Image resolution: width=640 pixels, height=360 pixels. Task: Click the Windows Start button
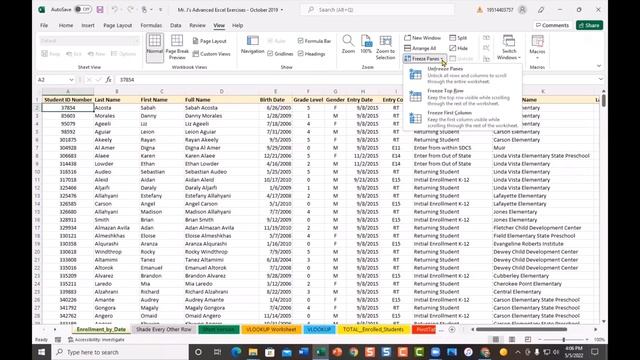pyautogui.click(x=42, y=352)
